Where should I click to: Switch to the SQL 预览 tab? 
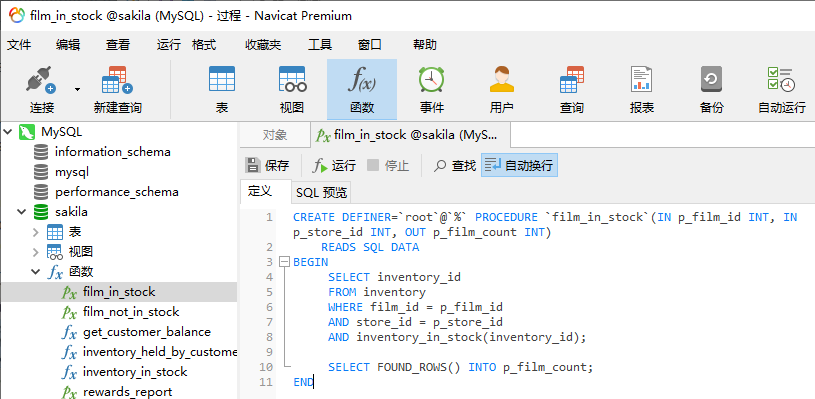coord(321,193)
